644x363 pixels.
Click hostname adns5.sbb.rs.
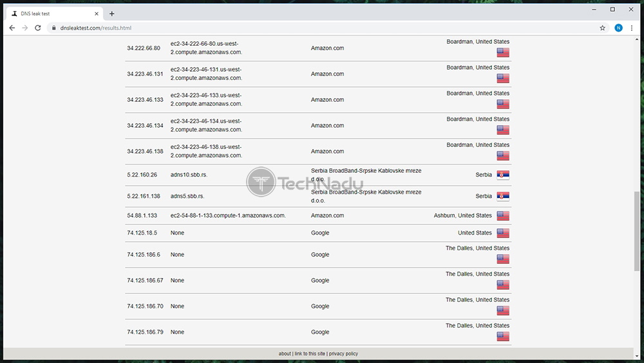coord(187,196)
